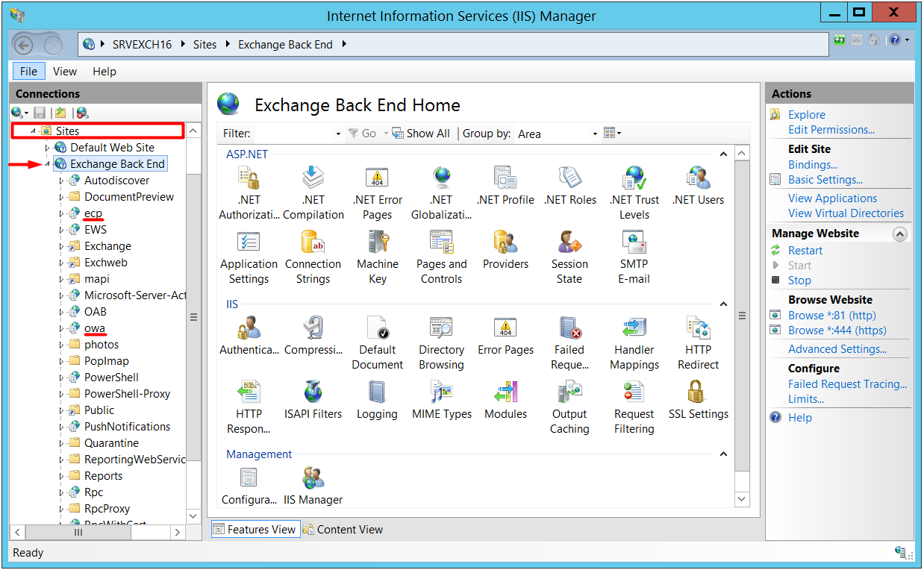Open the Machine Key feature
This screenshot has height=570, width=924.
[x=378, y=257]
